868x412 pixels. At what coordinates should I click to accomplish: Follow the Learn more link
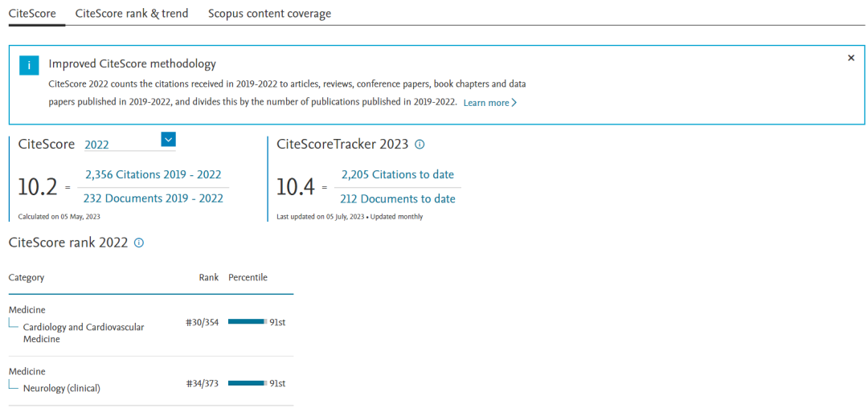pos(490,103)
